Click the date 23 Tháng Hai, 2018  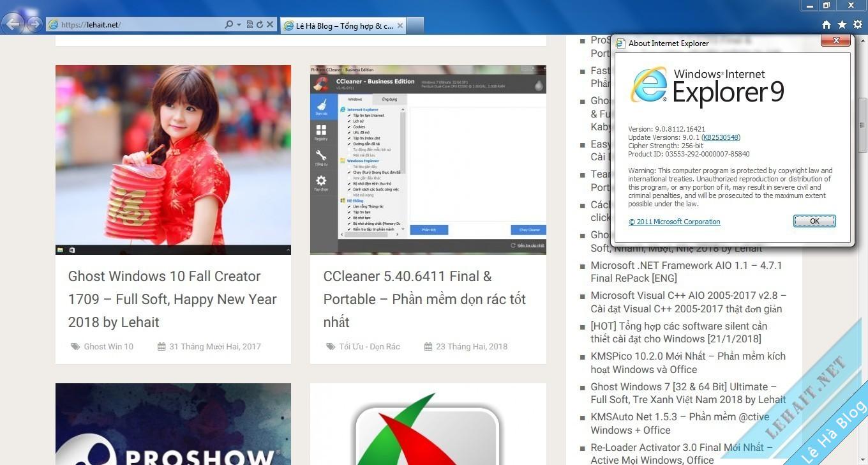coord(472,346)
